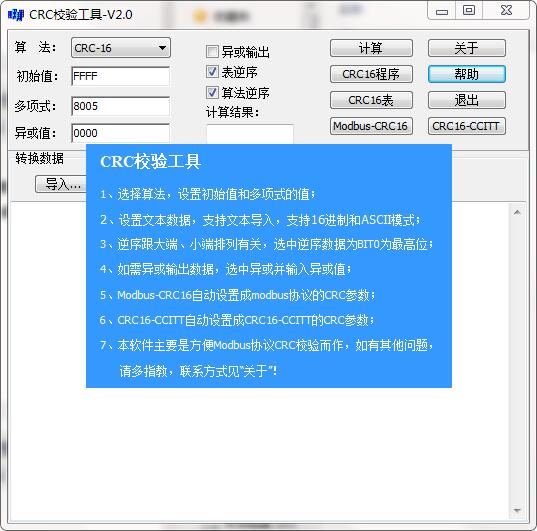The image size is (537, 531).
Task: Click the scrollbar down arrow in data area
Action: (x=517, y=511)
